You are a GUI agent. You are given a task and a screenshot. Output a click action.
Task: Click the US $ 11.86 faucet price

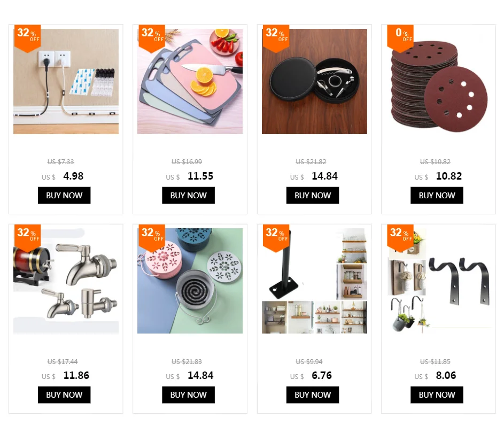coord(65,376)
